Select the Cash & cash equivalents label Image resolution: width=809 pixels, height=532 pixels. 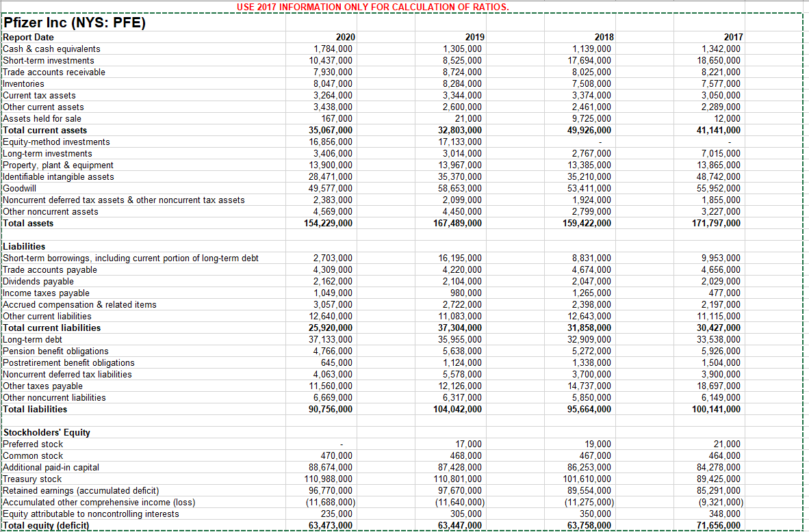pyautogui.click(x=51, y=49)
